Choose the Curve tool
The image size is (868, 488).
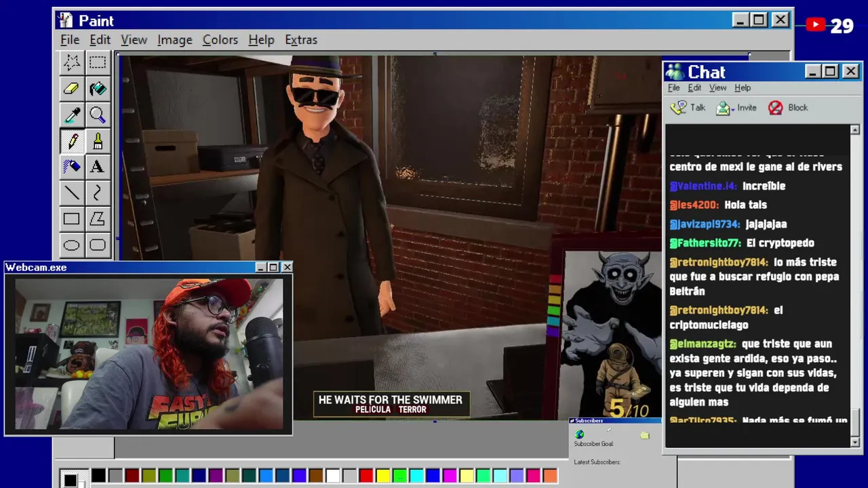click(x=98, y=193)
